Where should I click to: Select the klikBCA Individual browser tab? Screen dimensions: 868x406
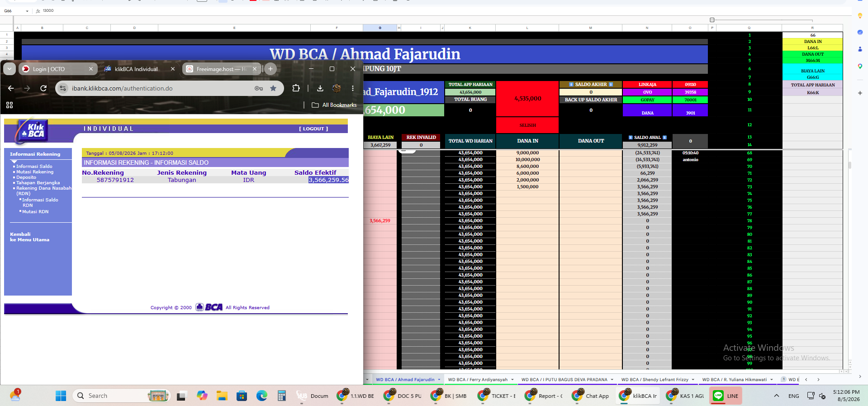(x=140, y=69)
